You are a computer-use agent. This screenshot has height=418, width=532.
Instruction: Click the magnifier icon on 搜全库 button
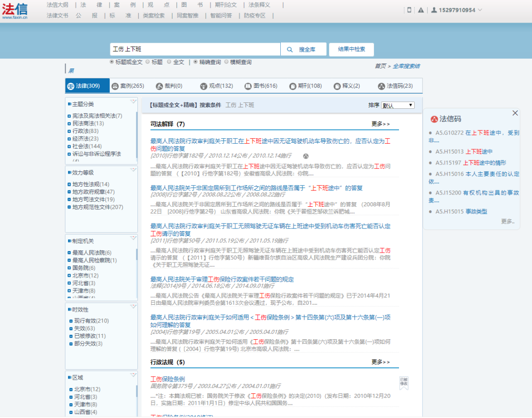289,49
